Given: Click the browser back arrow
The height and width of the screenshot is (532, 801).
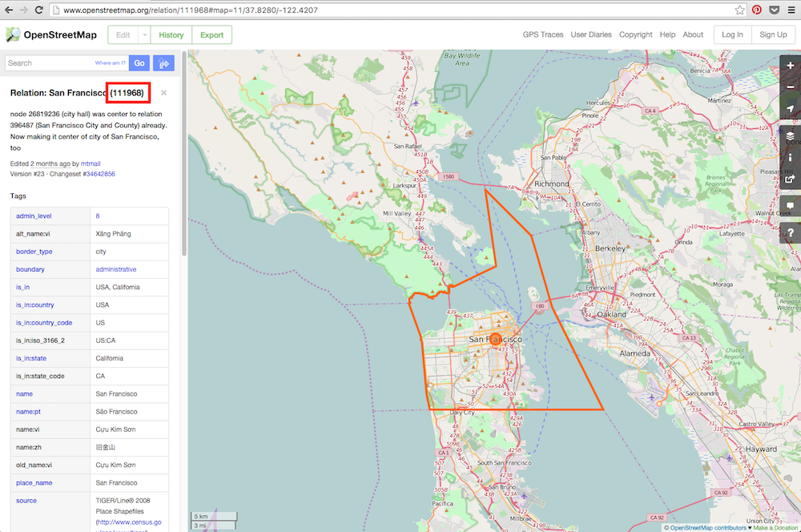Looking at the screenshot, I should 9,10.
